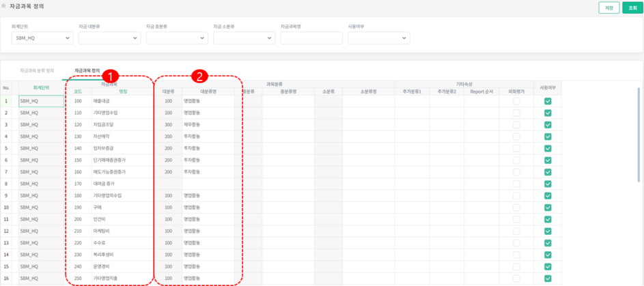Viewport: 644px width, 286px height.
Task: Open the 사용여부 filter dropdown
Action: click(x=378, y=38)
